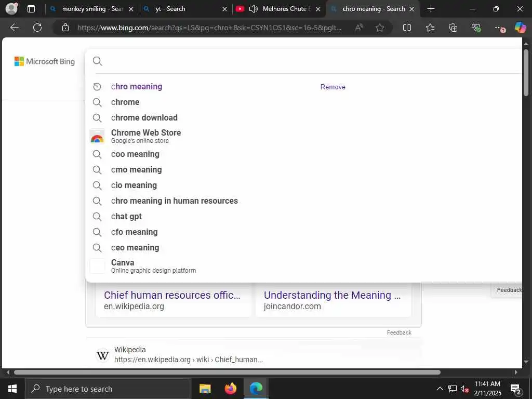Close the chro meaning tab
The image size is (532, 399).
[411, 9]
